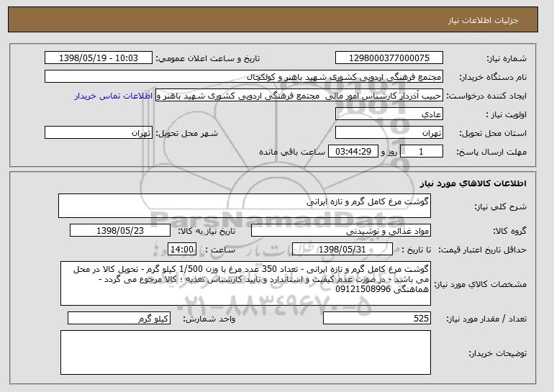This screenshot has width=554, height=392.
Task: Click the quantity field showing 525
Action: click(377, 318)
